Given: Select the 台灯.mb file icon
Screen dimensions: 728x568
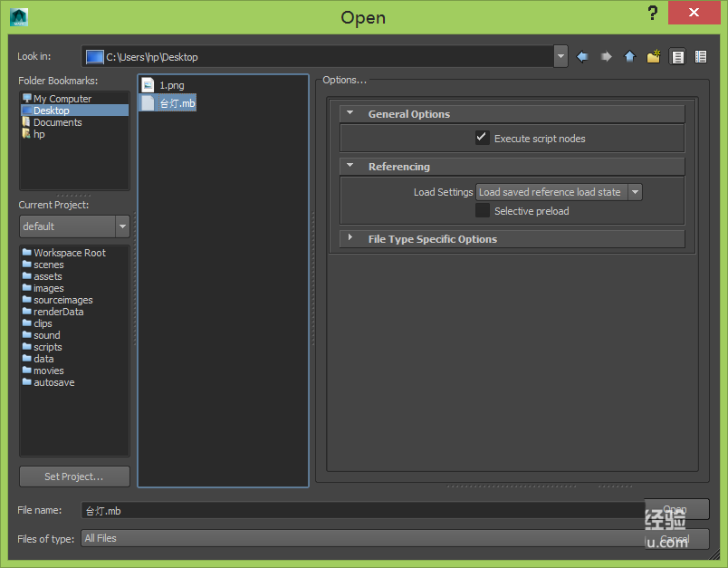Looking at the screenshot, I should [x=148, y=102].
